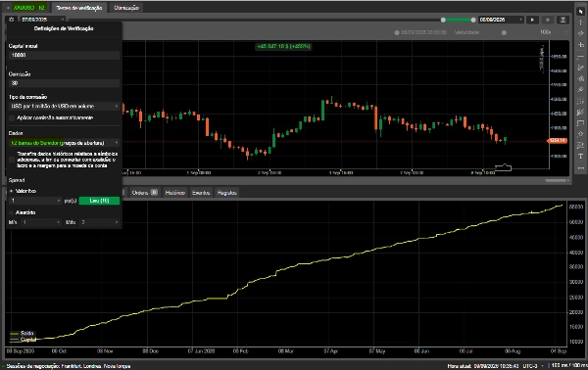
Task: Open the shapes drawing tool
Action: point(580,78)
